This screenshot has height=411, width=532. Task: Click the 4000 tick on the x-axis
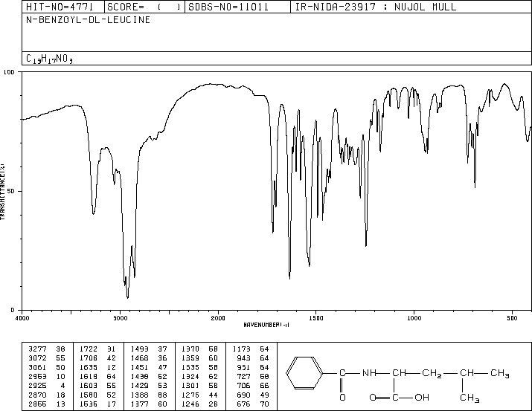(x=22, y=317)
